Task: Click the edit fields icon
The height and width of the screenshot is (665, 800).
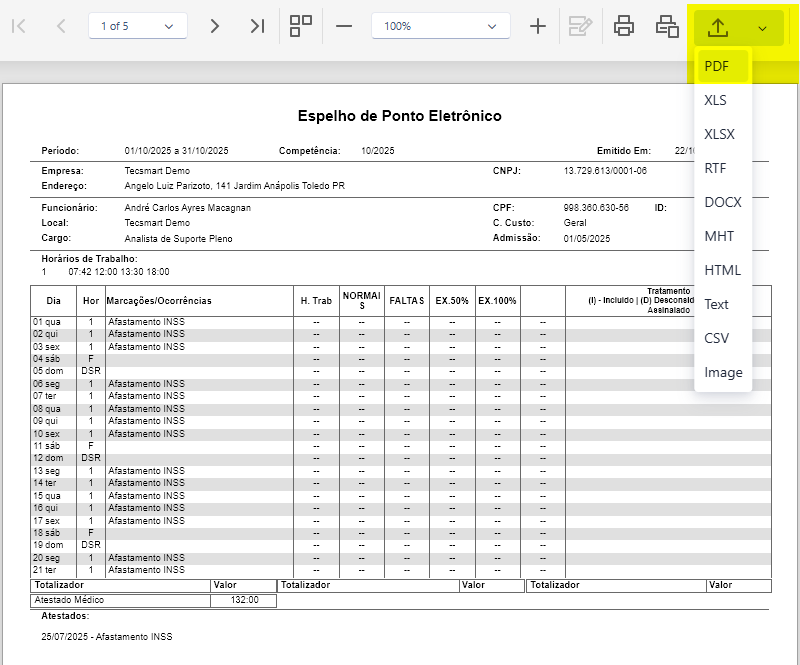Action: point(580,26)
